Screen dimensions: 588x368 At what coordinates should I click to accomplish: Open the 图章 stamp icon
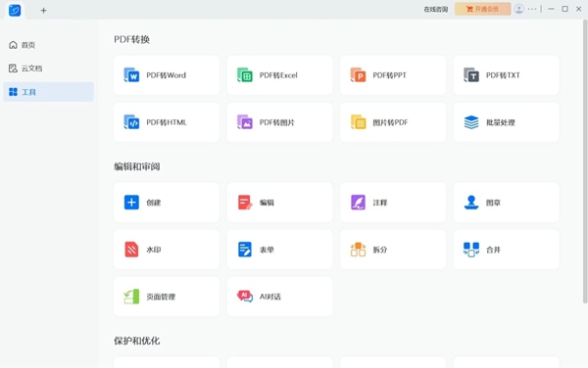pos(471,203)
